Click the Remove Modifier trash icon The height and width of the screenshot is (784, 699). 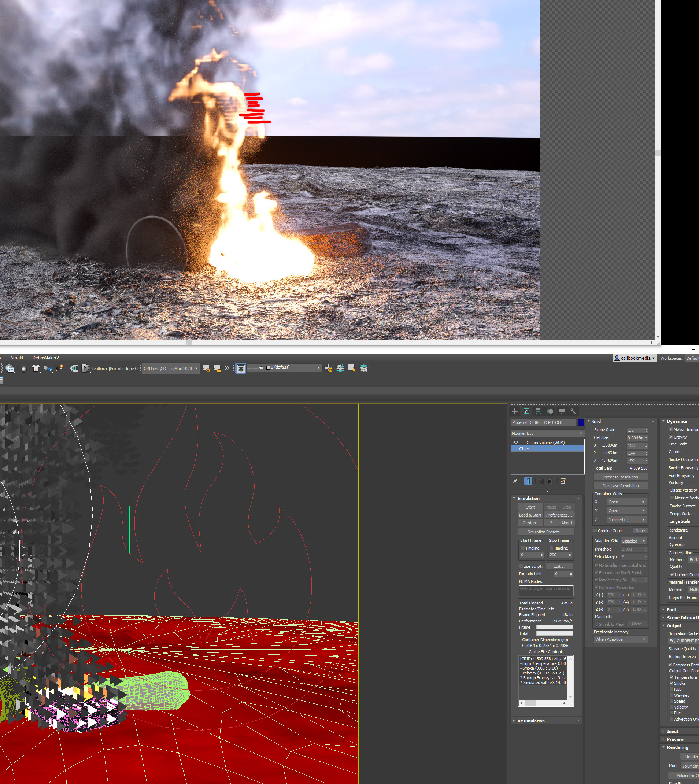pyautogui.click(x=550, y=481)
